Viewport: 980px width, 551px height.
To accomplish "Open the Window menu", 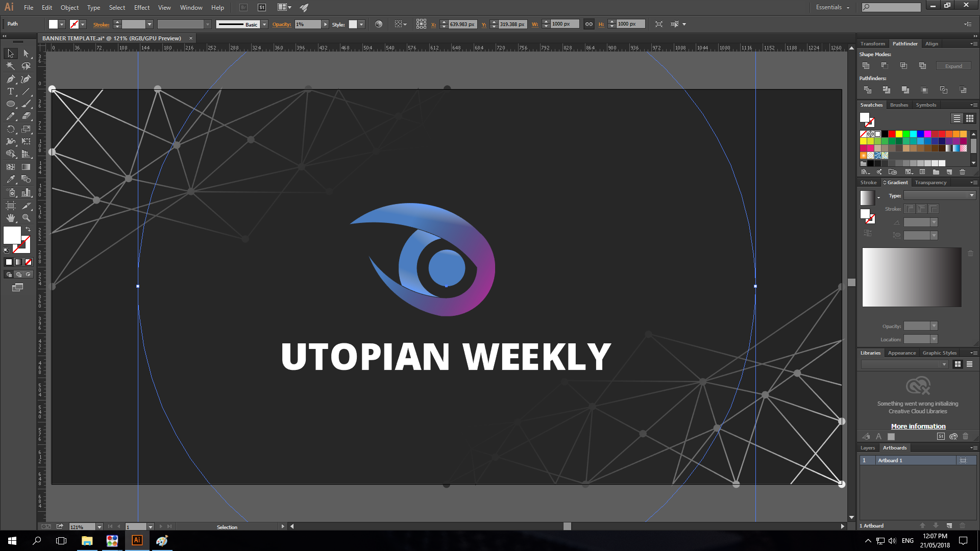I will point(191,8).
